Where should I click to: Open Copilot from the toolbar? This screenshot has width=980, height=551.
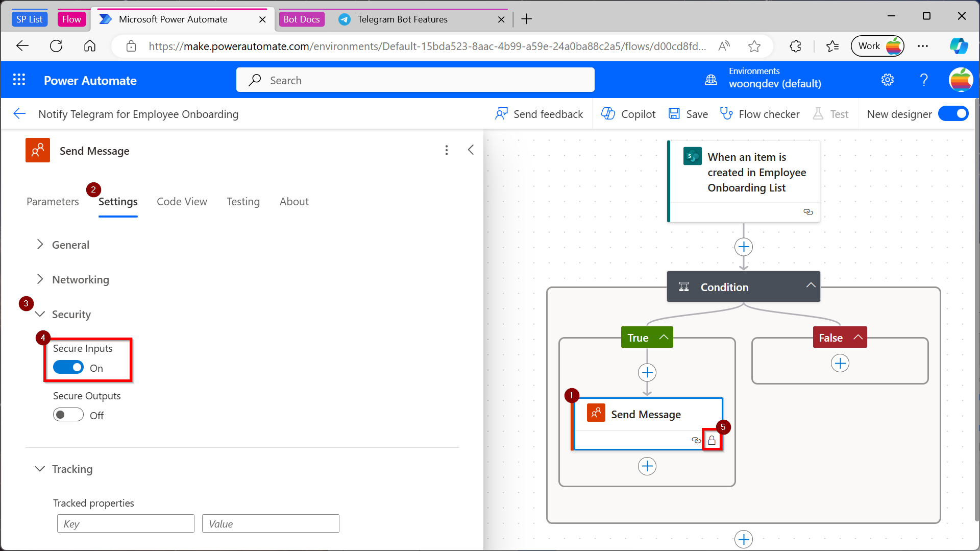628,114
